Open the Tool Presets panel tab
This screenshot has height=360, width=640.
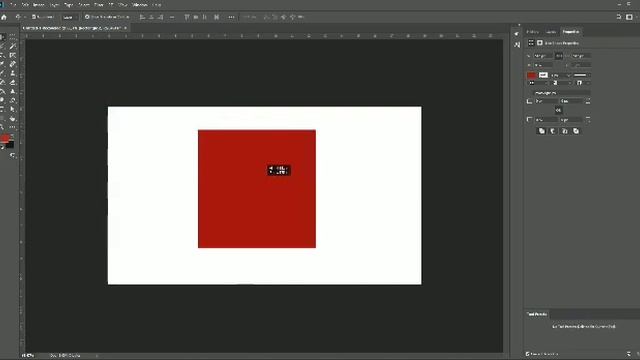coord(537,314)
